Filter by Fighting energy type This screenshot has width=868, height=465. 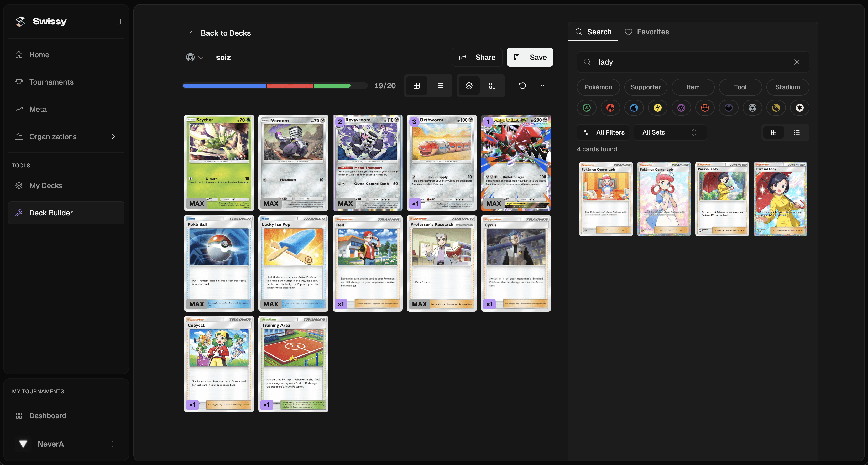pyautogui.click(x=705, y=107)
